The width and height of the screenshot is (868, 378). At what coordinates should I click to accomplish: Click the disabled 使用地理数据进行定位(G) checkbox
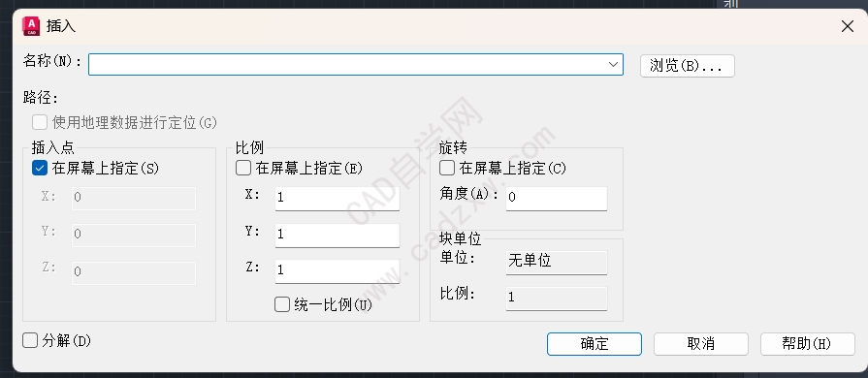(x=40, y=122)
